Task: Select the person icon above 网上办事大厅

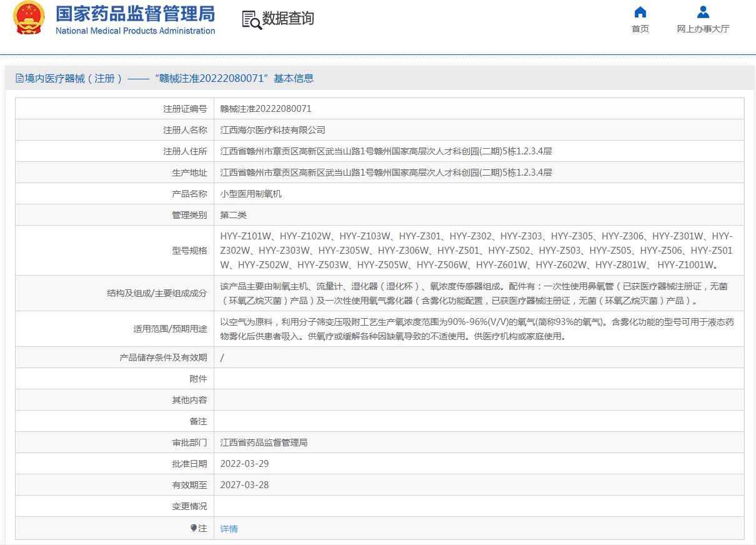Action: (702, 12)
